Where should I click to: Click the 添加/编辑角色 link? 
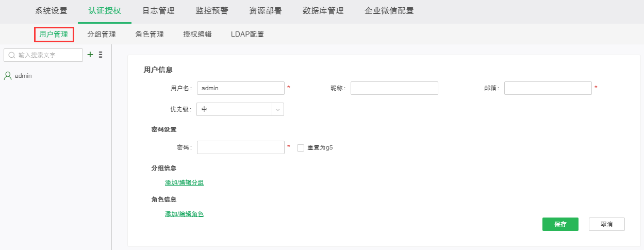coord(184,213)
